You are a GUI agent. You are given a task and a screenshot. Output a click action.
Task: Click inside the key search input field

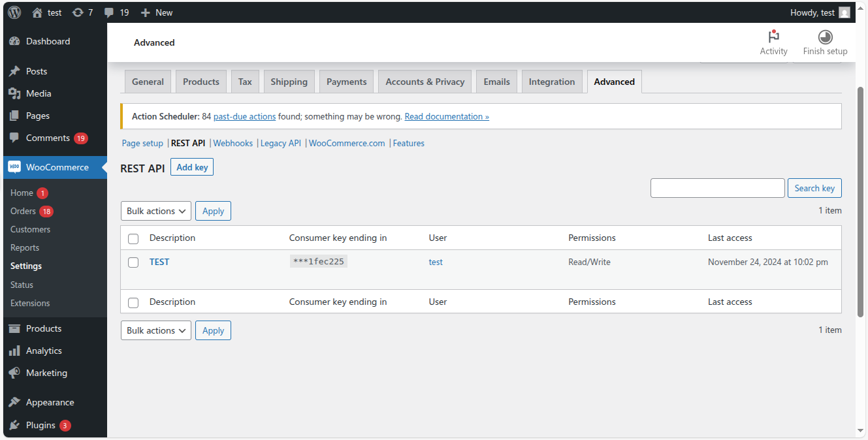pyautogui.click(x=717, y=187)
